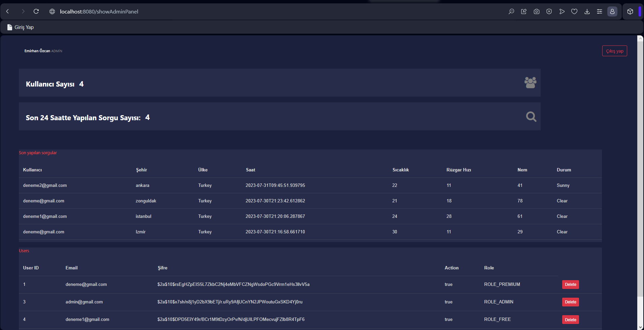644x330 pixels.
Task: Click the Rüzgar Hızı column header
Action: tap(459, 170)
